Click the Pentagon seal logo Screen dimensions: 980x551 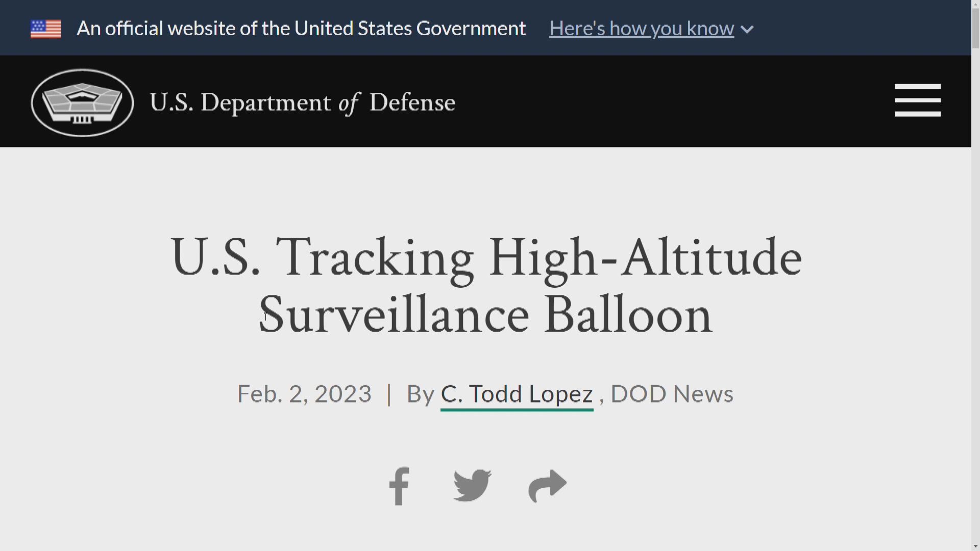pos(82,103)
